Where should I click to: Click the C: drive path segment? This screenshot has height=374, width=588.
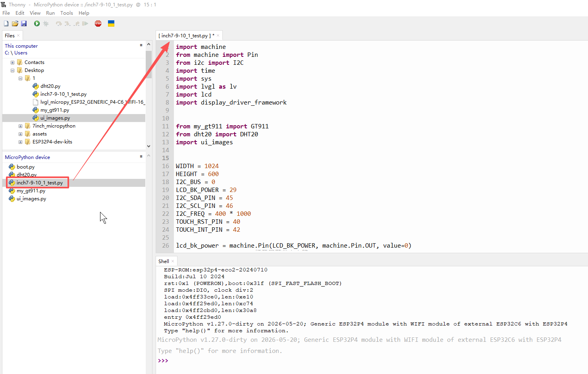pyautogui.click(x=7, y=53)
